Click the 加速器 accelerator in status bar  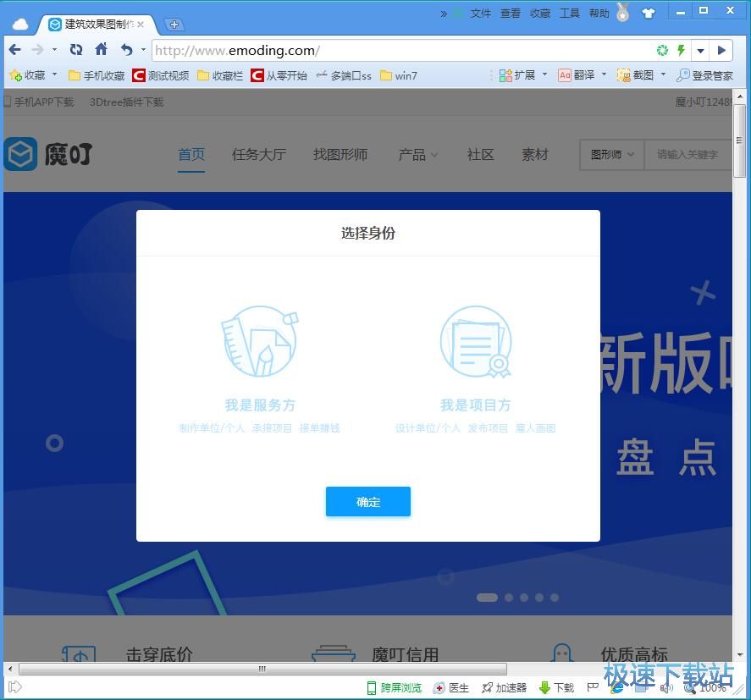pyautogui.click(x=504, y=687)
